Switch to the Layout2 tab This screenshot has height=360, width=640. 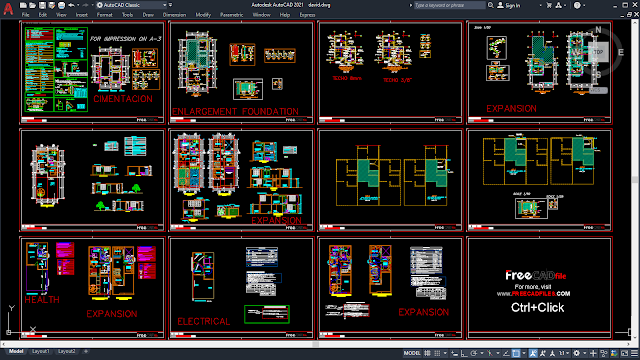point(67,351)
